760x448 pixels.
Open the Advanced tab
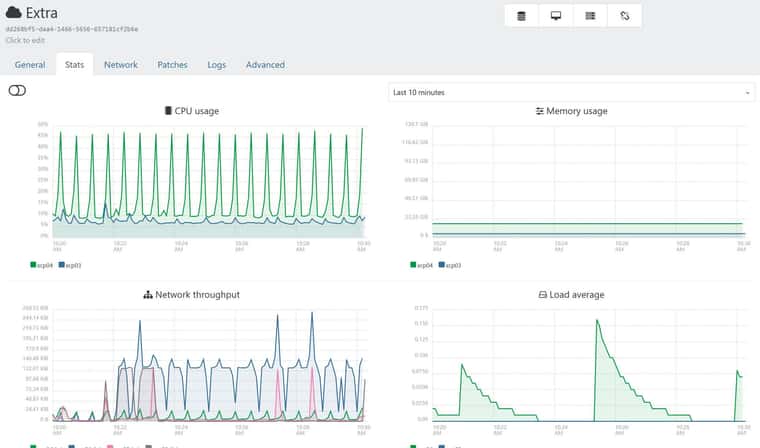coord(265,65)
